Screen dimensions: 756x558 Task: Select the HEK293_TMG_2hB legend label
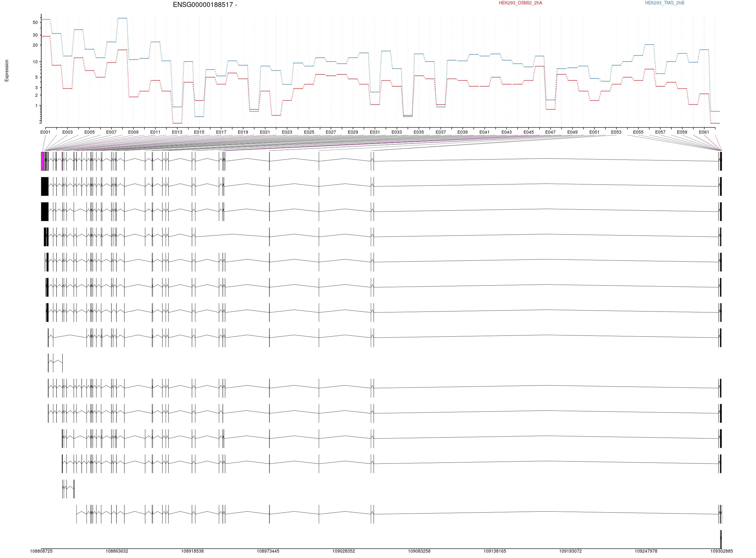(x=665, y=3)
